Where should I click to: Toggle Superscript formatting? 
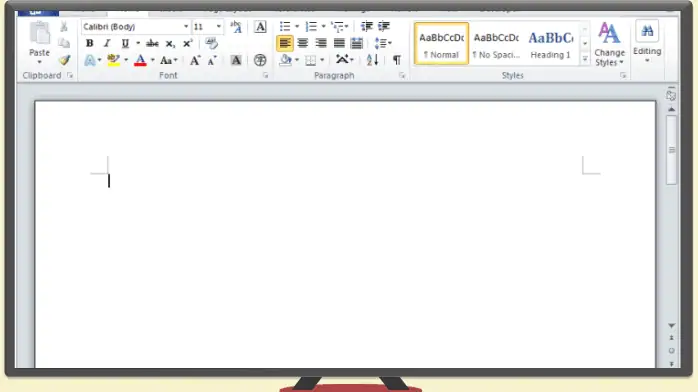point(188,43)
